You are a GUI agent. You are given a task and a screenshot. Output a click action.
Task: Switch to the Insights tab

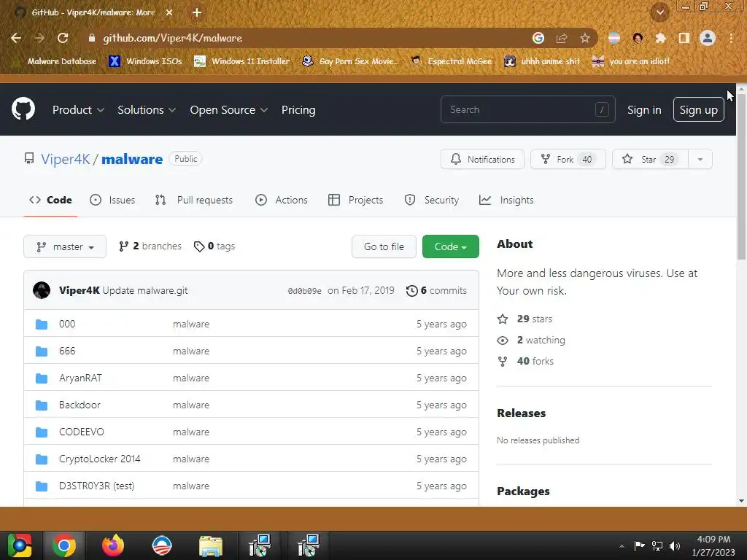pyautogui.click(x=506, y=200)
